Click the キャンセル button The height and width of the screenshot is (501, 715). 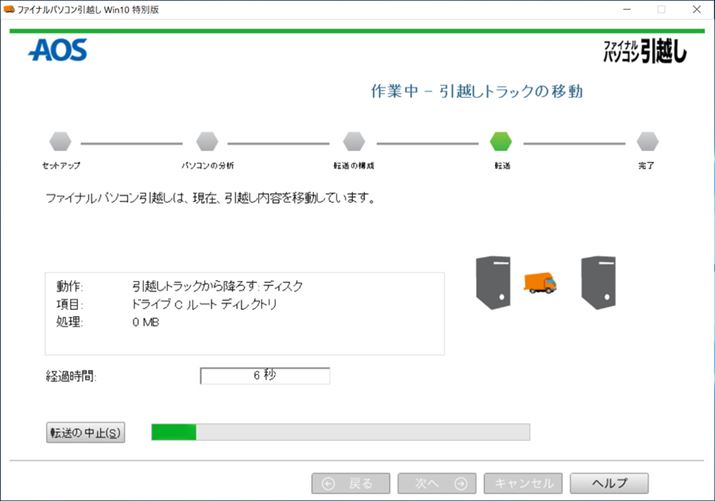(523, 483)
